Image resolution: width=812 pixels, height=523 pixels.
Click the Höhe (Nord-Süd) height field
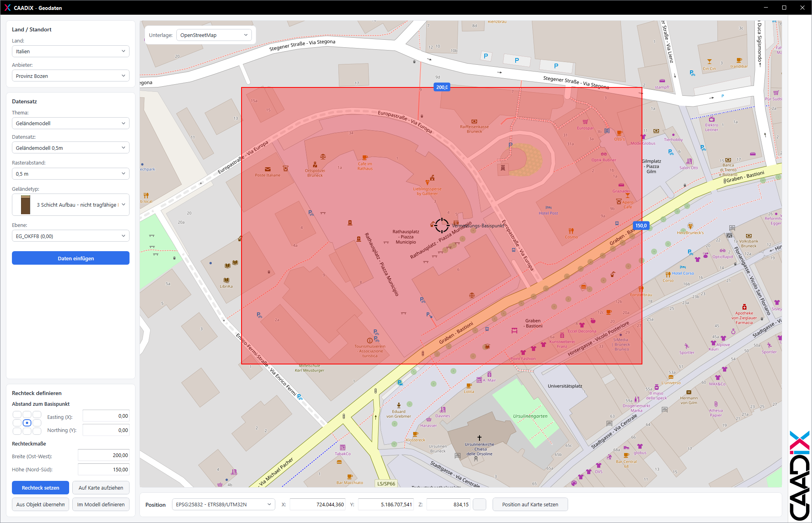click(x=104, y=469)
